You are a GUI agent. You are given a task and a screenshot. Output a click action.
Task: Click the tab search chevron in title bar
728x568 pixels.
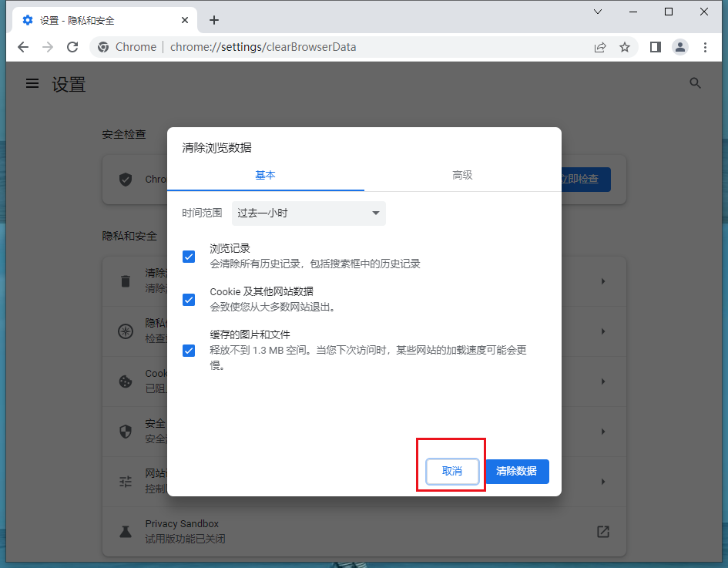[x=598, y=12]
